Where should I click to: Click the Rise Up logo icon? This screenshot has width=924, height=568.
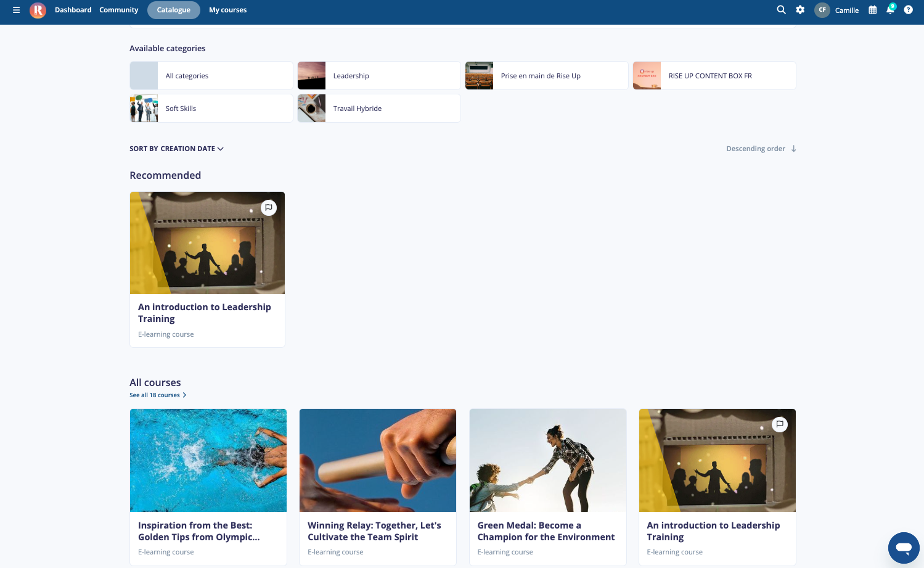38,10
